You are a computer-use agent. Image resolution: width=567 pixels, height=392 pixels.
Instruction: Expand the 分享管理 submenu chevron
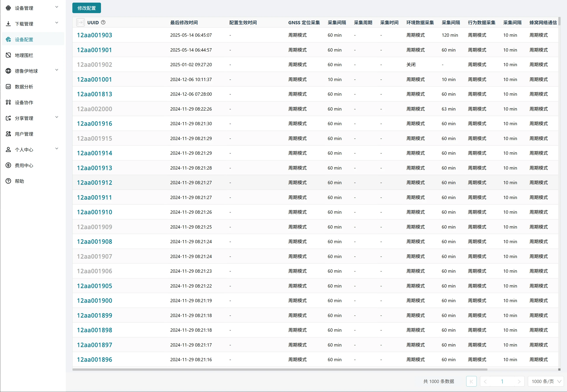(57, 117)
